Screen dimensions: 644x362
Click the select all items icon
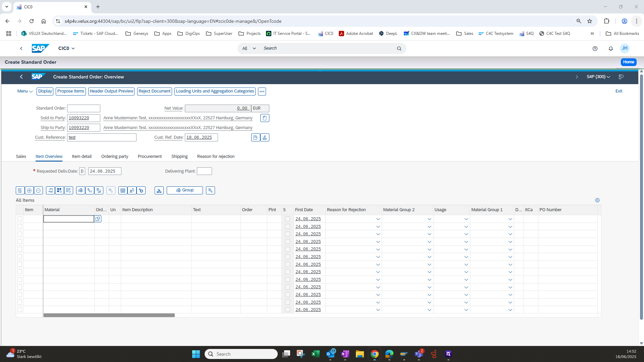click(x=59, y=190)
